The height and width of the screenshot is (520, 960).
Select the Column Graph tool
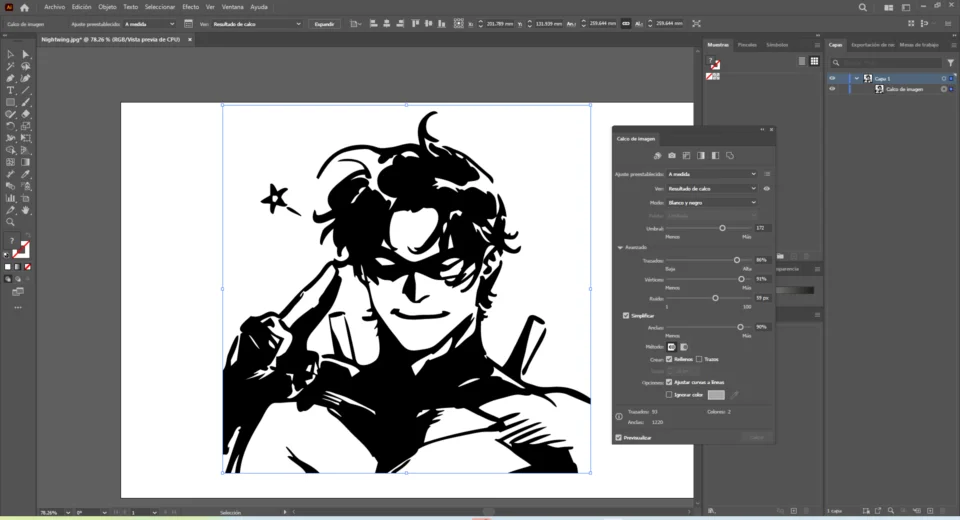pyautogui.click(x=10, y=198)
